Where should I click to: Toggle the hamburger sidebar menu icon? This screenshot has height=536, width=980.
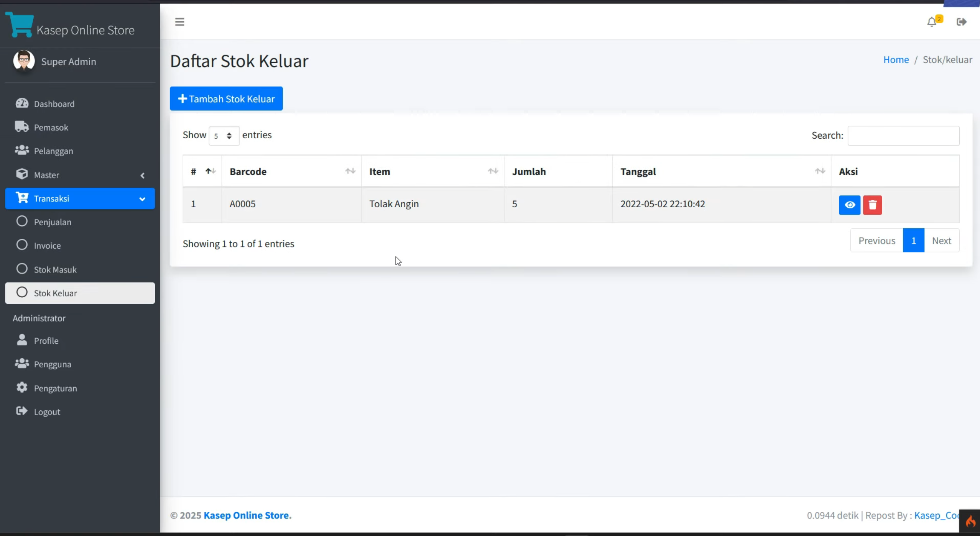pyautogui.click(x=179, y=22)
